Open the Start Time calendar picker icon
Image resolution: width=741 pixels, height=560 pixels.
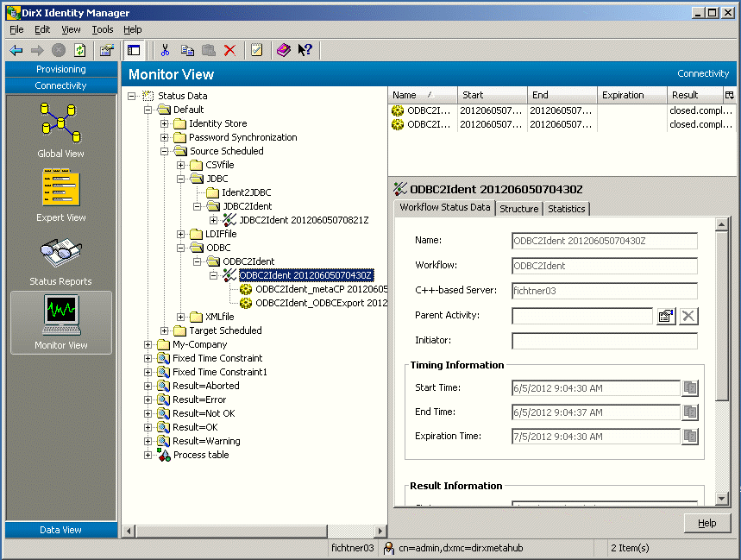pyautogui.click(x=689, y=388)
